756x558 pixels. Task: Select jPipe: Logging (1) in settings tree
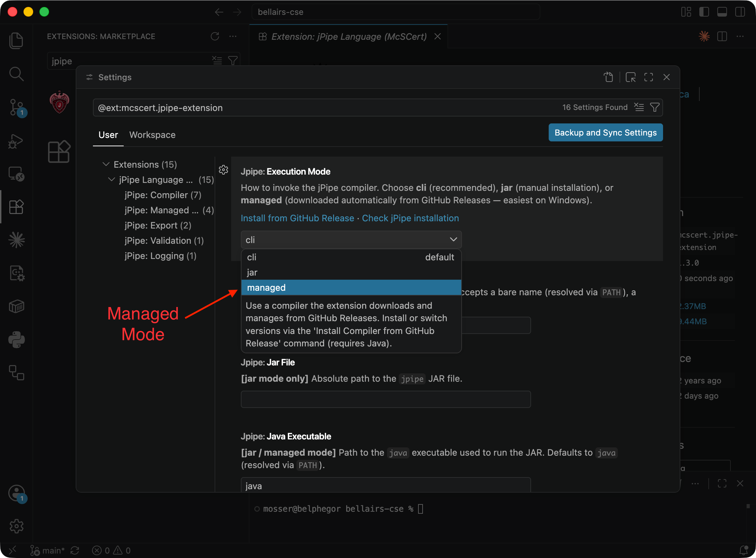pyautogui.click(x=160, y=256)
